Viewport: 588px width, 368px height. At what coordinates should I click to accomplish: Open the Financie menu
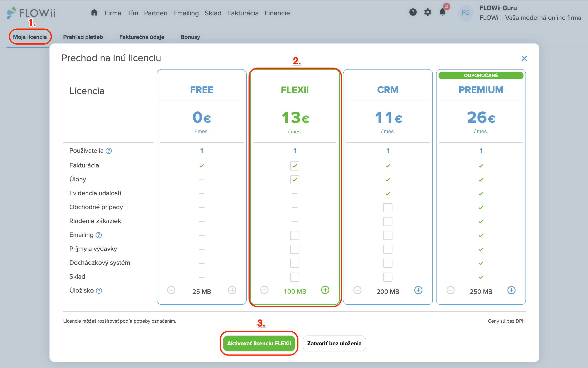(277, 13)
